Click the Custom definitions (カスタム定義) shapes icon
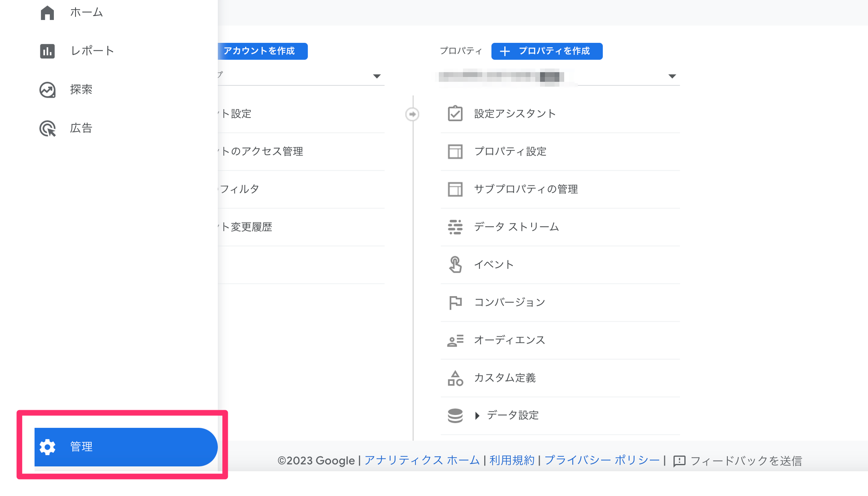 pos(455,378)
